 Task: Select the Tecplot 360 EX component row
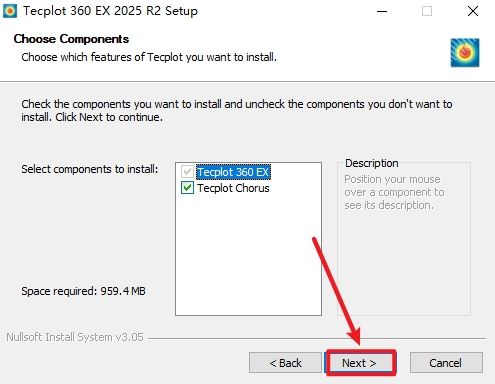point(233,172)
